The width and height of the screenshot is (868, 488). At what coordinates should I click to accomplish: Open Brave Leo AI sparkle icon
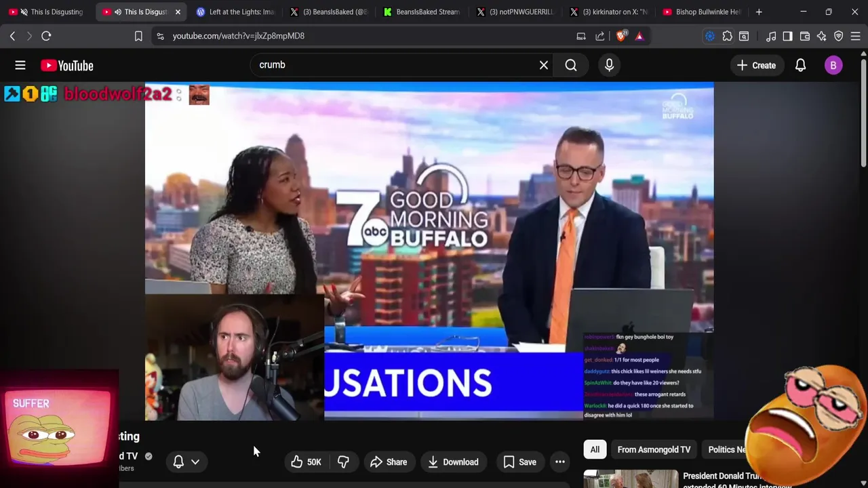click(x=821, y=36)
